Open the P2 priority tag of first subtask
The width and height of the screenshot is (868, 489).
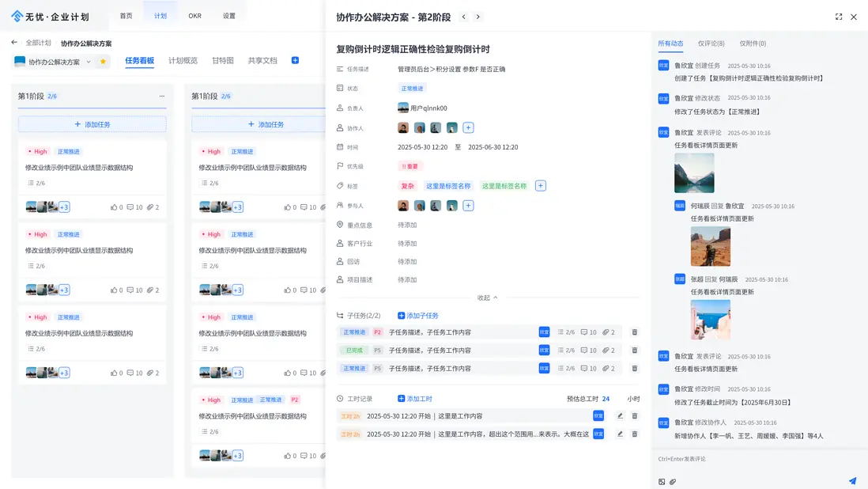coord(377,332)
